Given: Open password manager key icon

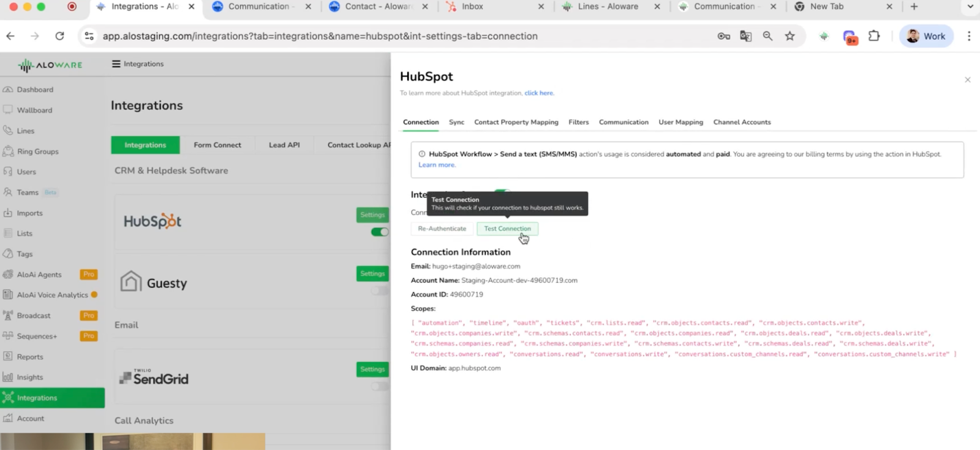Looking at the screenshot, I should pyautogui.click(x=724, y=36).
